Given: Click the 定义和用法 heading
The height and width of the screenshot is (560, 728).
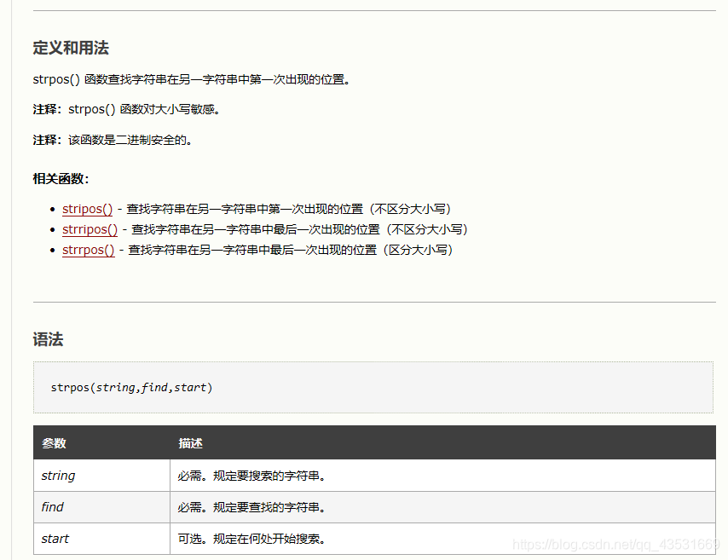Looking at the screenshot, I should coord(71,48).
